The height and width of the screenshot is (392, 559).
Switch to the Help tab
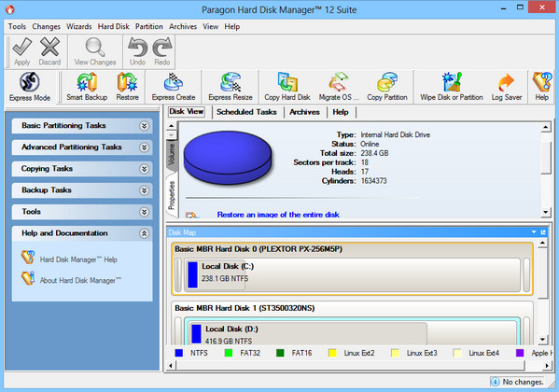(341, 112)
